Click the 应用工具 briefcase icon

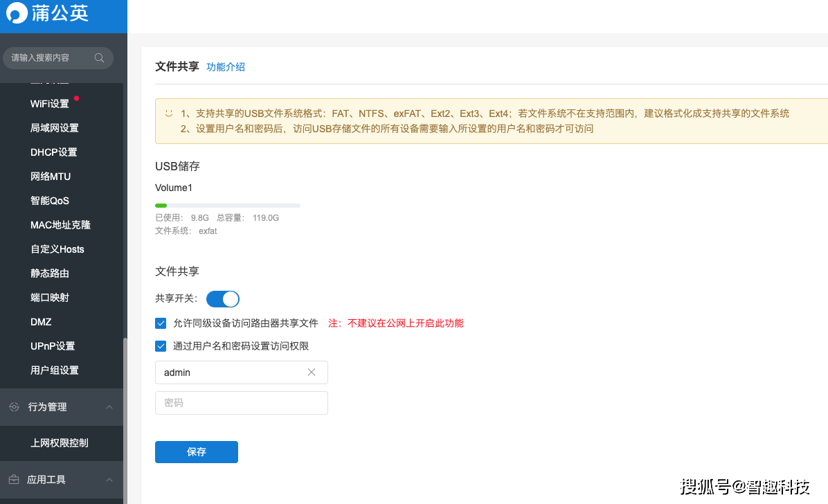tap(14, 480)
